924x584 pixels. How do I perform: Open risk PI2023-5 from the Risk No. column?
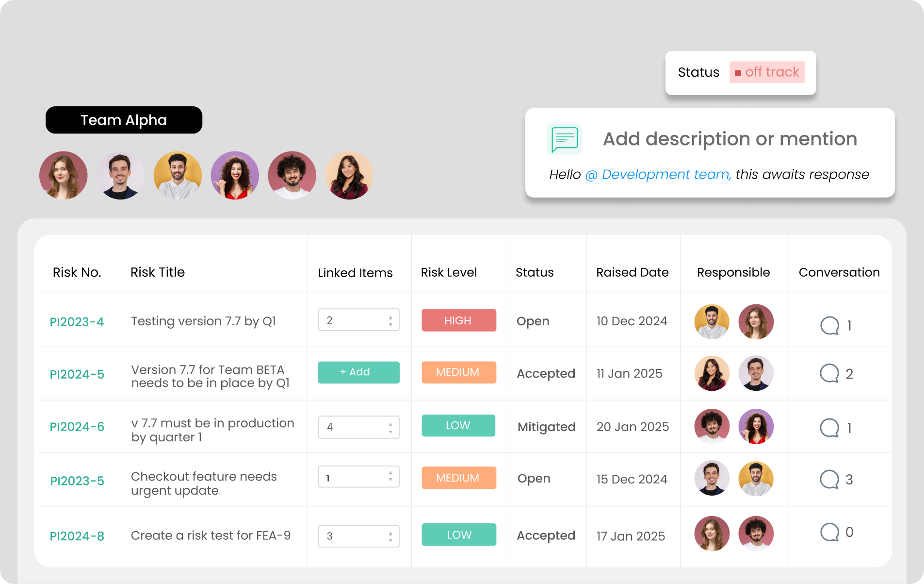pyautogui.click(x=77, y=481)
